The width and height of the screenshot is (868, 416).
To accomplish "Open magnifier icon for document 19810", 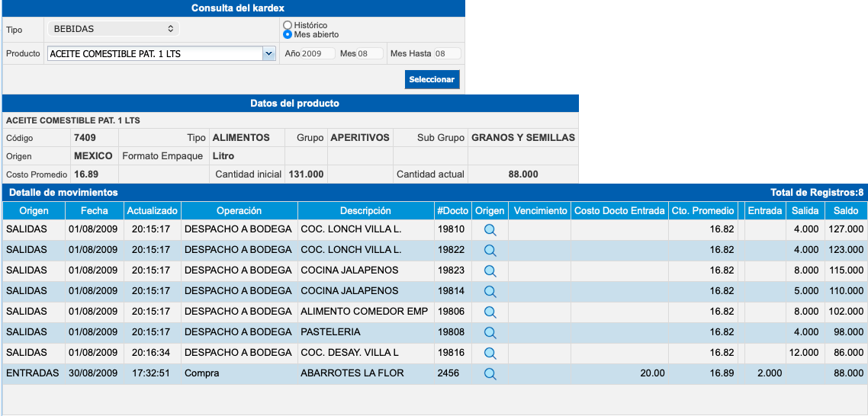I will click(490, 229).
